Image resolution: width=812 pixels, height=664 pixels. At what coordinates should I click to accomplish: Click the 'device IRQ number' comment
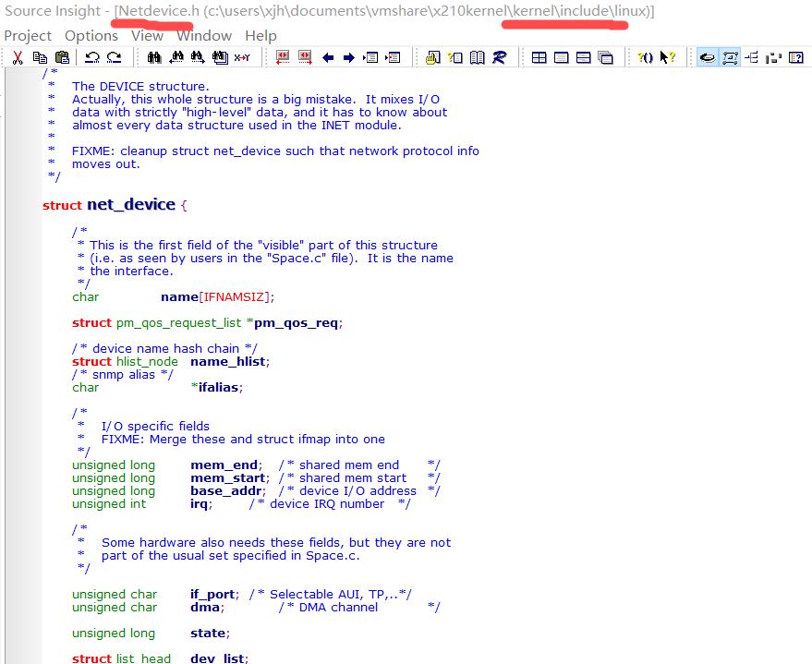pyautogui.click(x=330, y=504)
